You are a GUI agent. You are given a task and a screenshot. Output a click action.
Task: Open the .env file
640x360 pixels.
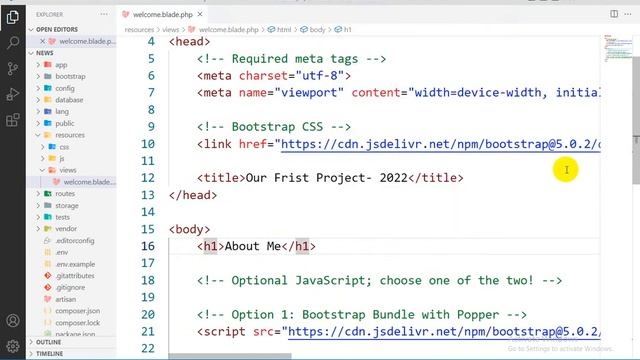[62, 252]
